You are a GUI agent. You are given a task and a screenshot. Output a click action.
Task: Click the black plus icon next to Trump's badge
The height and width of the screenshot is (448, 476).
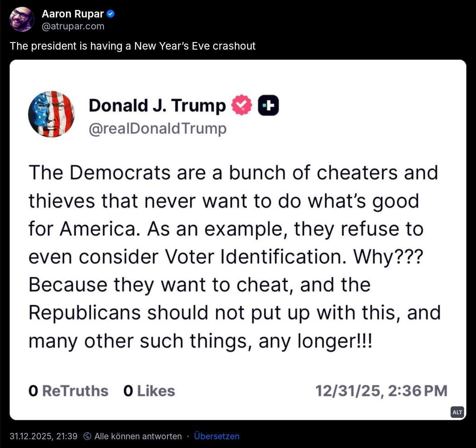pos(269,106)
